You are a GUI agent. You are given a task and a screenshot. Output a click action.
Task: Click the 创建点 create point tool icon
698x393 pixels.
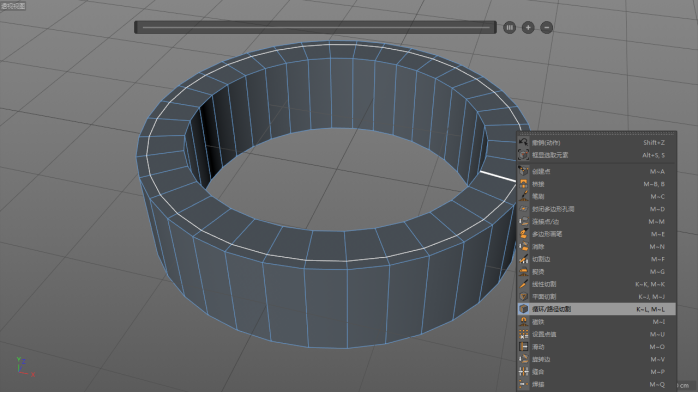524,171
